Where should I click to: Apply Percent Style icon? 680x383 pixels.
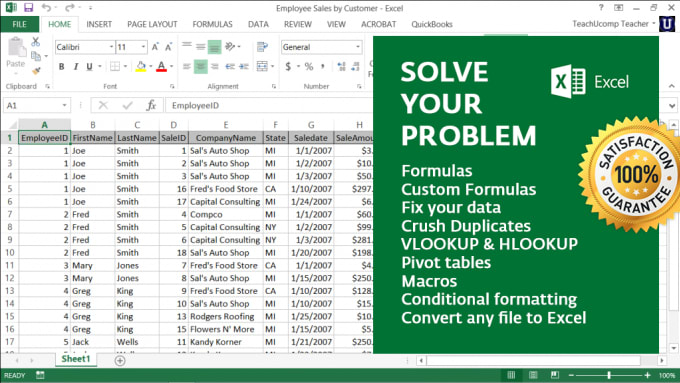click(x=309, y=66)
